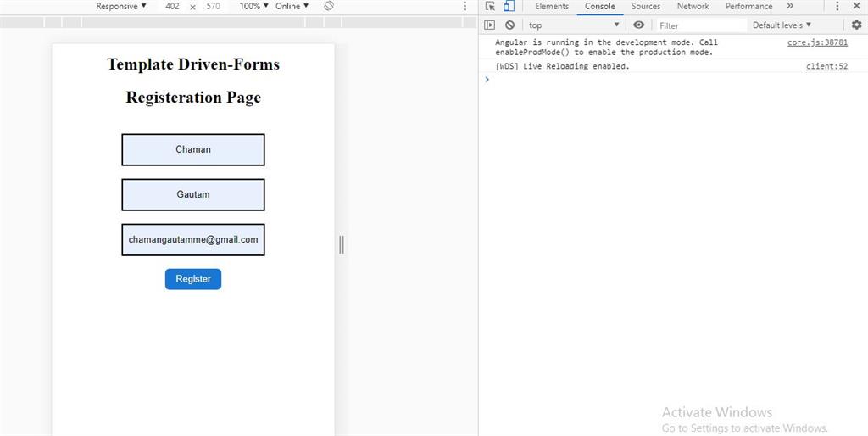Open live expression eye icon
The width and height of the screenshot is (868, 436).
639,25
